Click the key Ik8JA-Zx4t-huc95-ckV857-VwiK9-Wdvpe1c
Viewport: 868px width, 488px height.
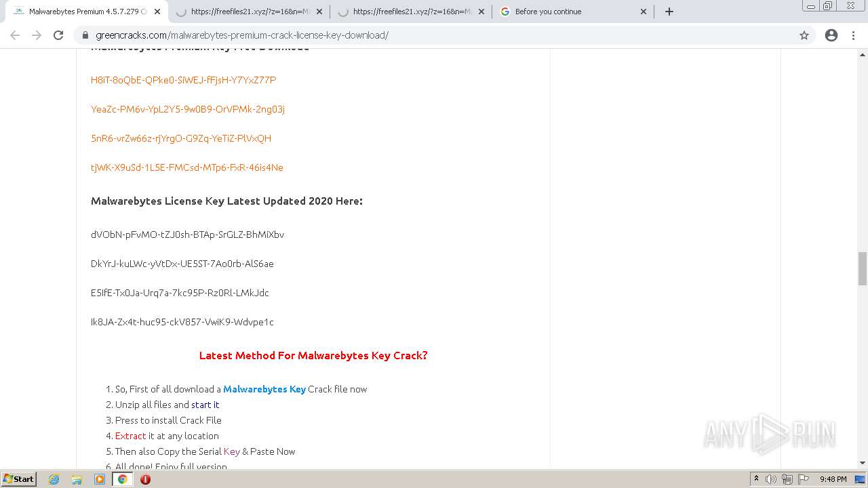point(182,322)
